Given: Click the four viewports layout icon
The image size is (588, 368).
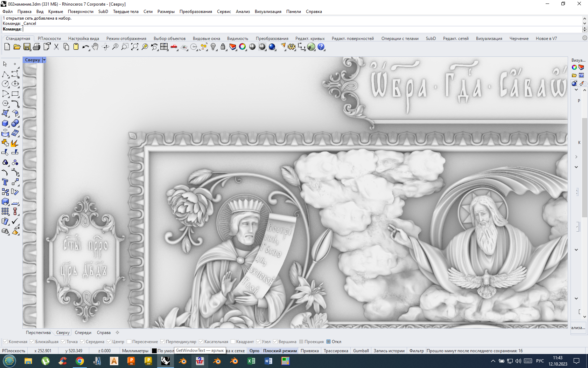Looking at the screenshot, I should pyautogui.click(x=164, y=47).
